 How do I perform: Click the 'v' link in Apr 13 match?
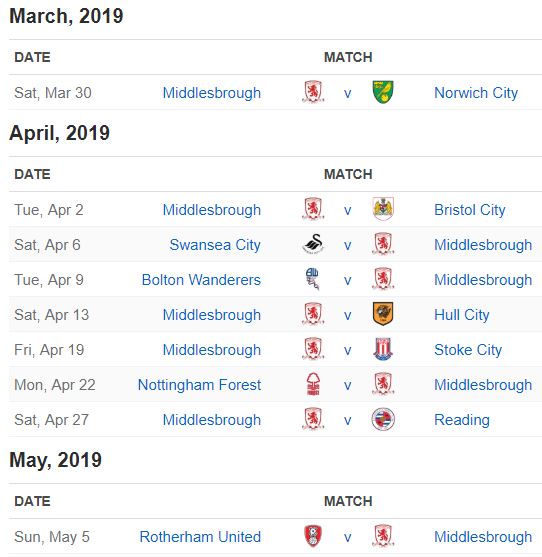tap(348, 315)
